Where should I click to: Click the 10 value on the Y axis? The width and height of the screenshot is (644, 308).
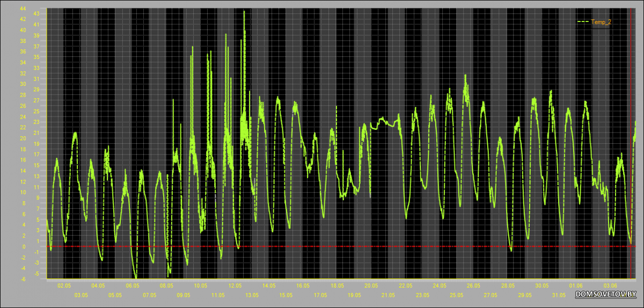(x=22, y=193)
